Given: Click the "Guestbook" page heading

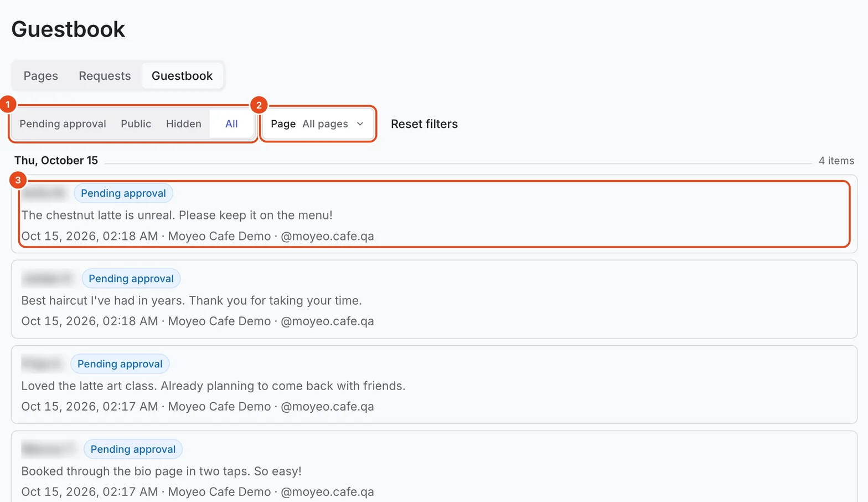Looking at the screenshot, I should 68,29.
